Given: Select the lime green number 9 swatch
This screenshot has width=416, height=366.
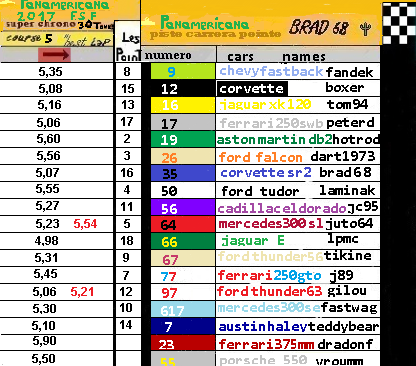Looking at the screenshot, I should 183,71.
